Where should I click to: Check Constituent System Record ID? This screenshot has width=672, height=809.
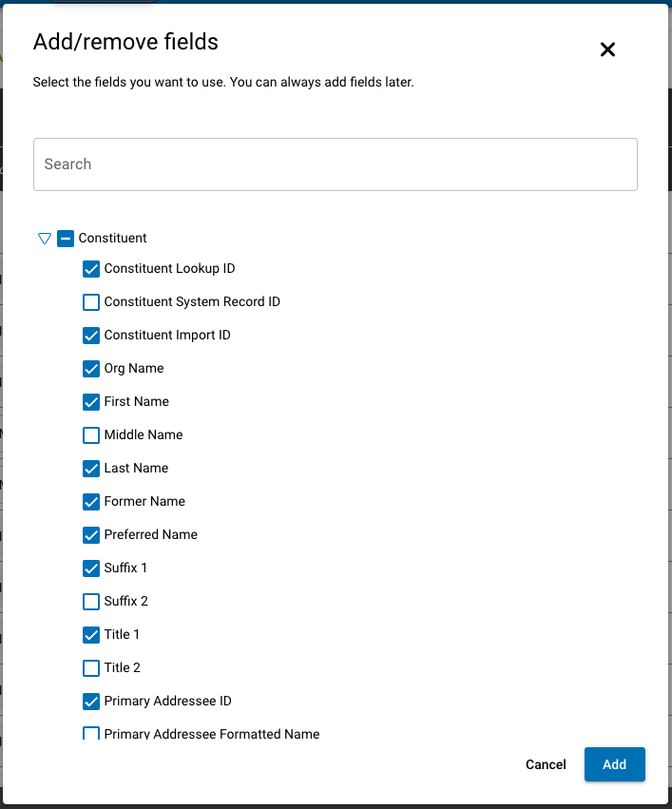point(91,302)
